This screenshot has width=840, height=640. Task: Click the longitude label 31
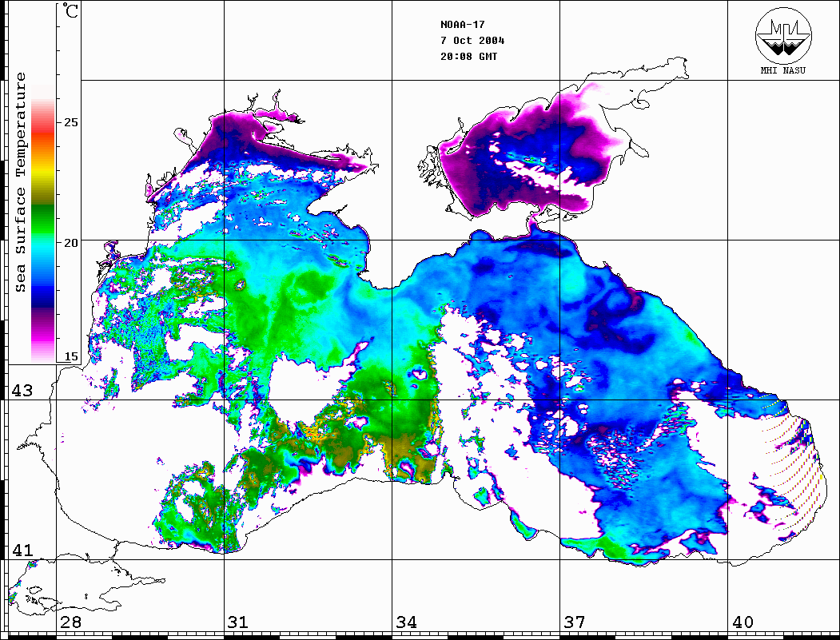point(238,622)
